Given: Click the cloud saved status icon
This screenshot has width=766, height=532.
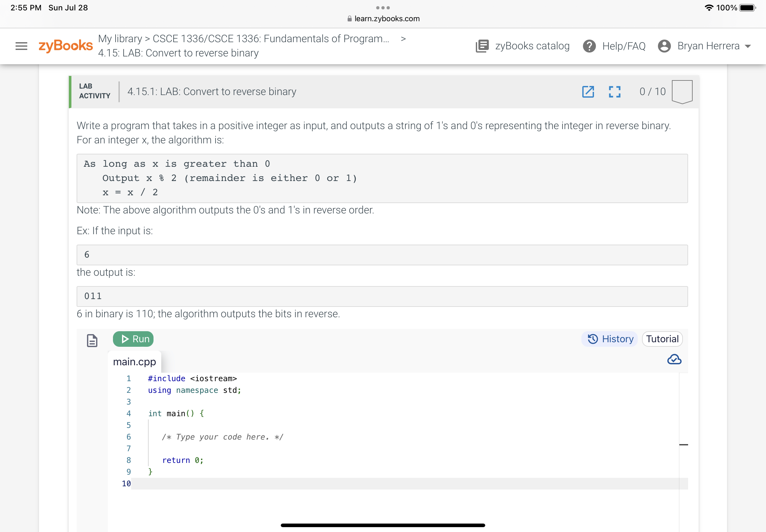Looking at the screenshot, I should pyautogui.click(x=674, y=359).
